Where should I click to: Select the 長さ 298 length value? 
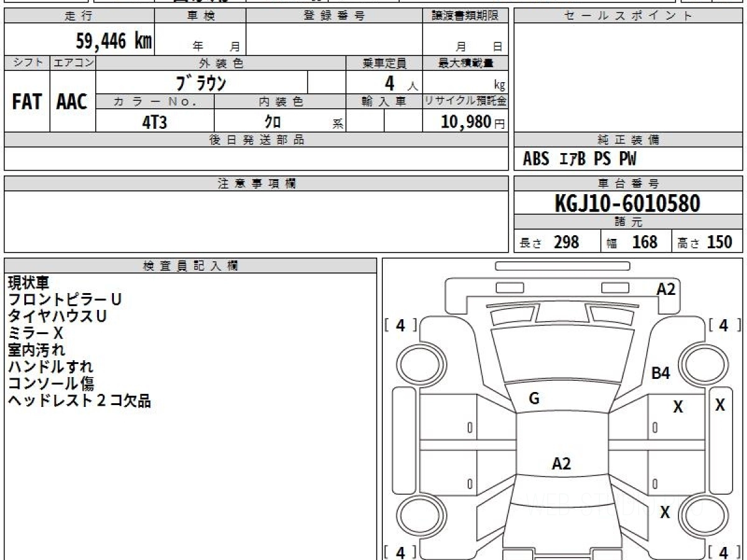point(549,242)
